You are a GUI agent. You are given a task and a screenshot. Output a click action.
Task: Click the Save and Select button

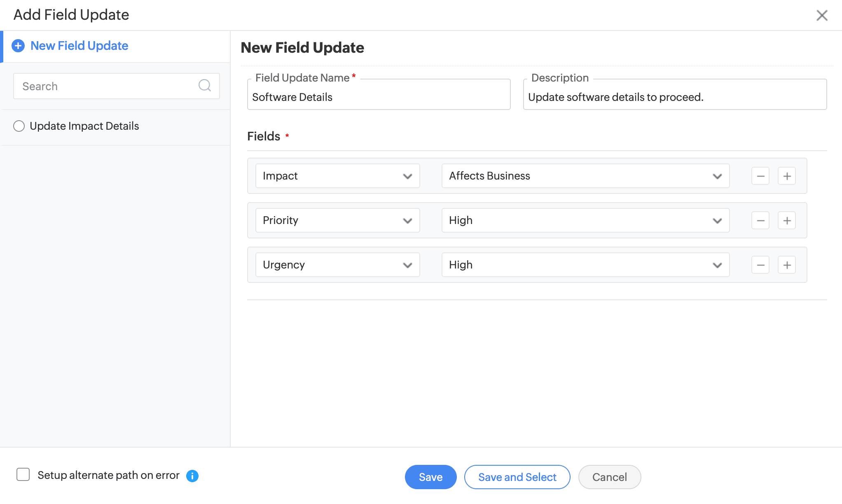pyautogui.click(x=517, y=477)
